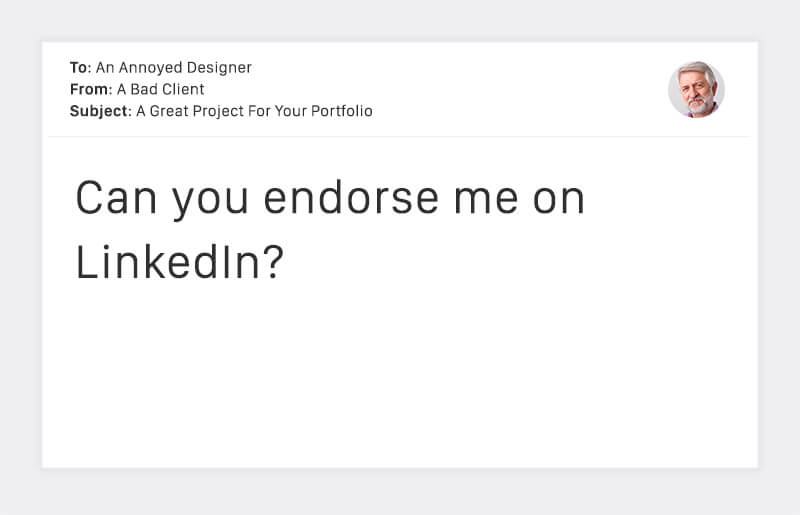Click the word "Great" in the subject line
Viewport: 800px width, 515px height.
[170, 111]
